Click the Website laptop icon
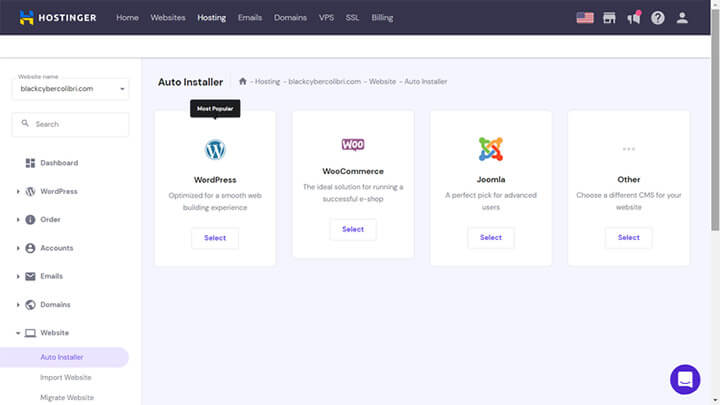The width and height of the screenshot is (720, 405). [x=30, y=333]
